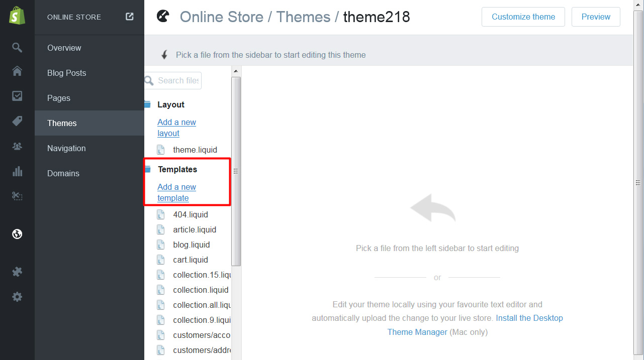Collapse the Layout folder heading
This screenshot has width=644, height=360.
click(x=171, y=104)
